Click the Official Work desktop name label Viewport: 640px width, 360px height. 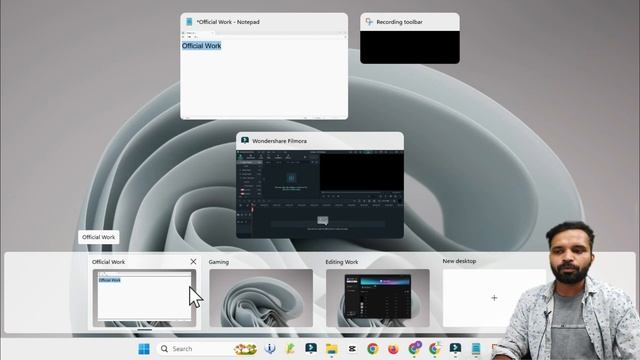pyautogui.click(x=109, y=262)
